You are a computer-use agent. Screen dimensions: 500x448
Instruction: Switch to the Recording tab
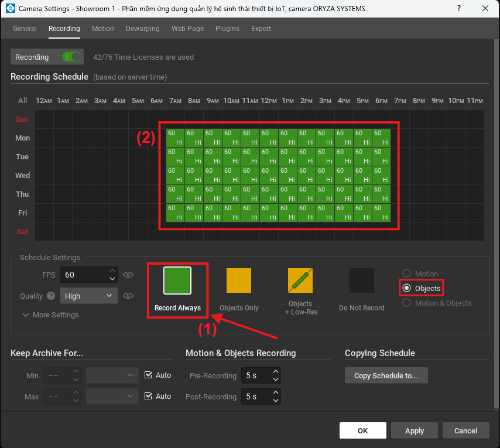pyautogui.click(x=64, y=28)
